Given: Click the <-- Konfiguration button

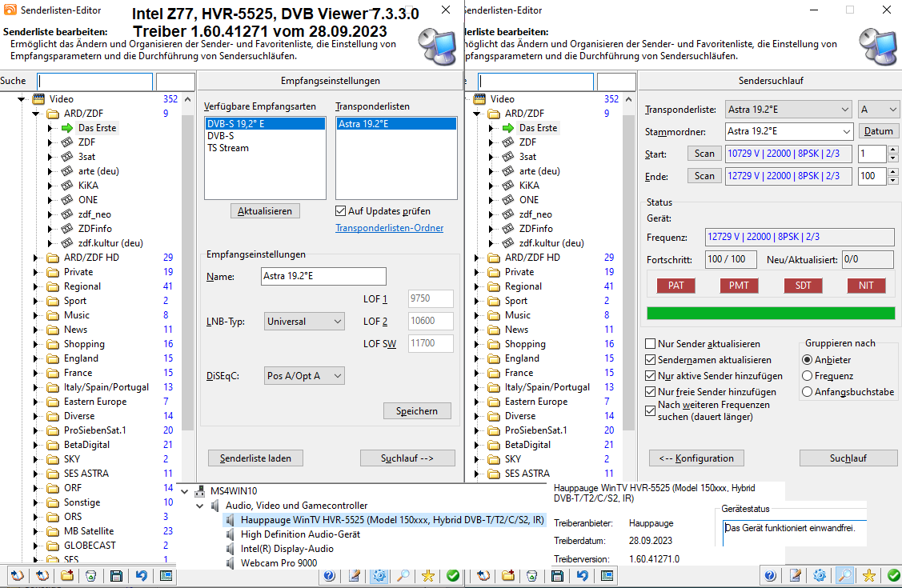Looking at the screenshot, I should point(696,458).
